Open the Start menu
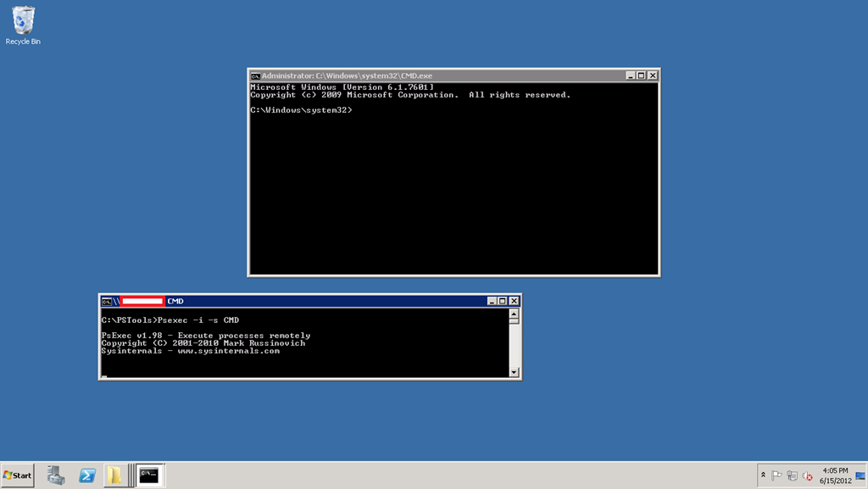Screen dimensions: 868x489 [18, 475]
